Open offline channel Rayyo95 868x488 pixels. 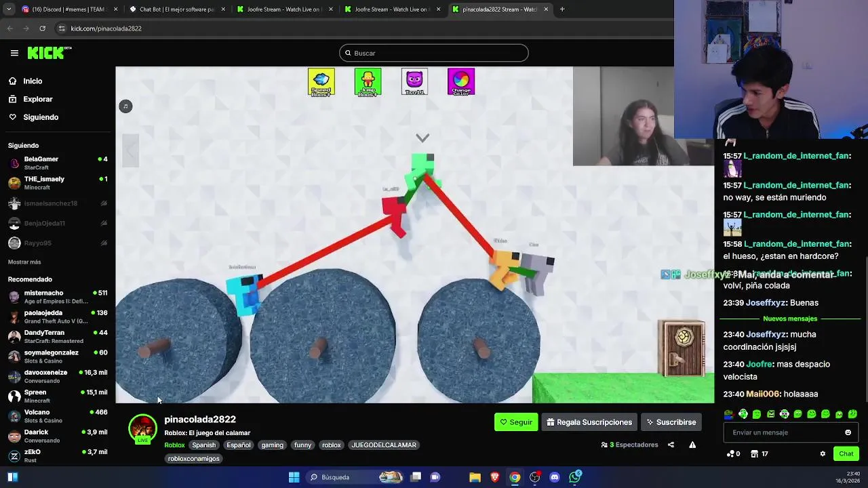pyautogui.click(x=58, y=243)
